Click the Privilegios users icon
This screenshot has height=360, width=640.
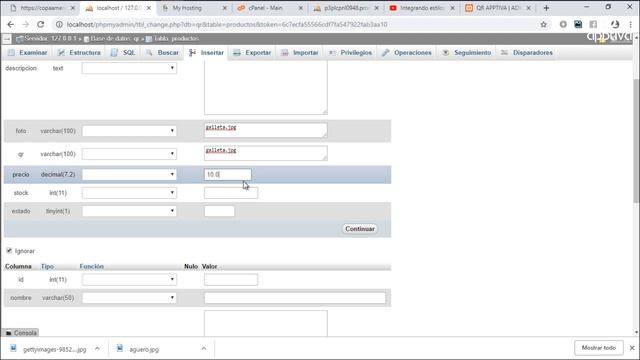[332, 53]
